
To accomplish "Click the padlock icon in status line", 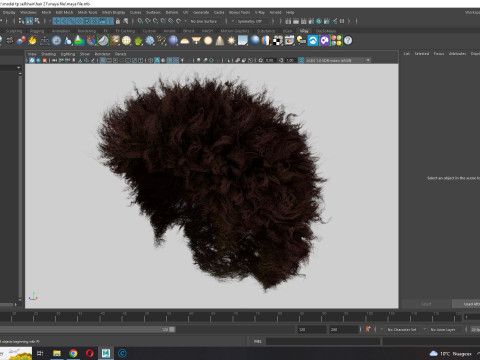I will [x=118, y=21].
